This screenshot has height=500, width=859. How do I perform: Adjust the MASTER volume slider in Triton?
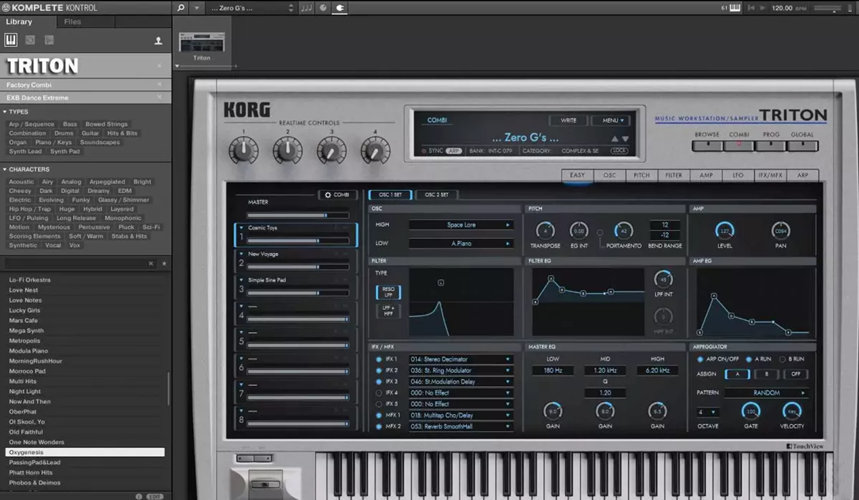[x=297, y=215]
